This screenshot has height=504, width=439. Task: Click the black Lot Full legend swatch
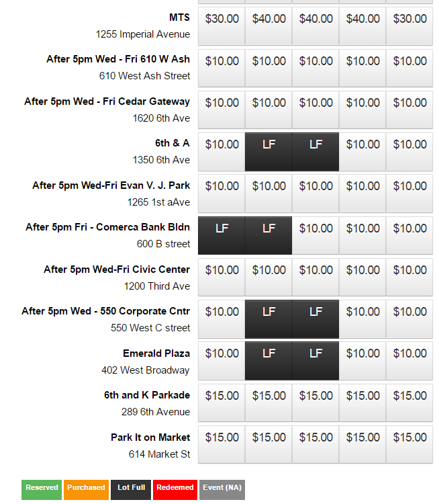coord(131,490)
